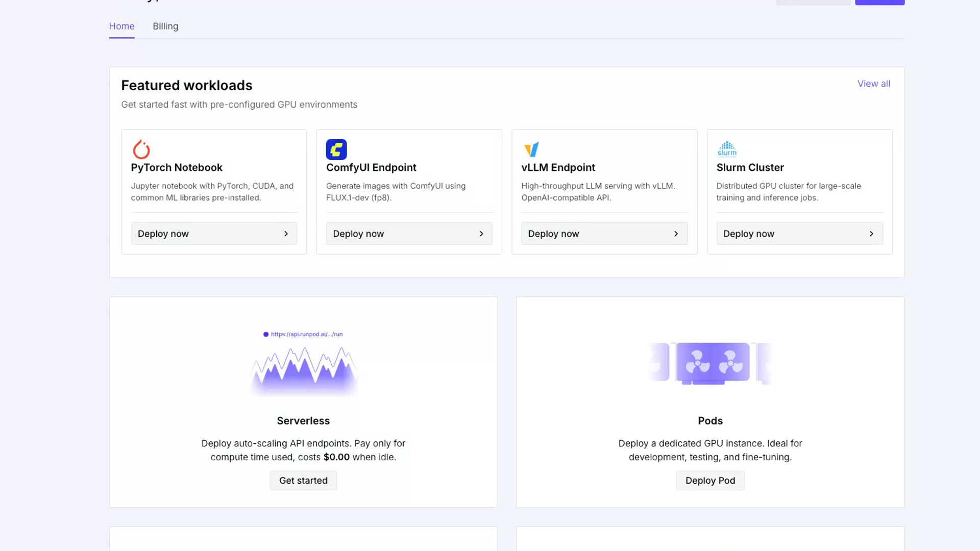Open the View all workloads link
This screenshot has width=980, height=551.
tap(874, 84)
